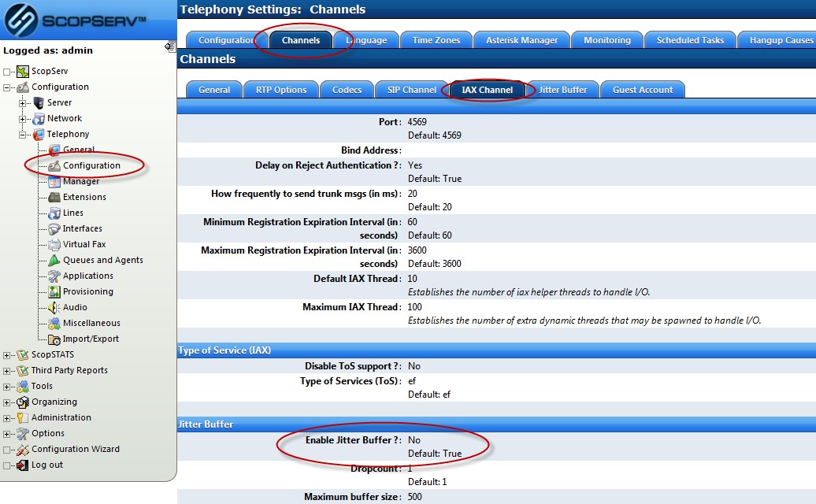The image size is (816, 504).
Task: Open the Monitoring tab
Action: tap(606, 40)
